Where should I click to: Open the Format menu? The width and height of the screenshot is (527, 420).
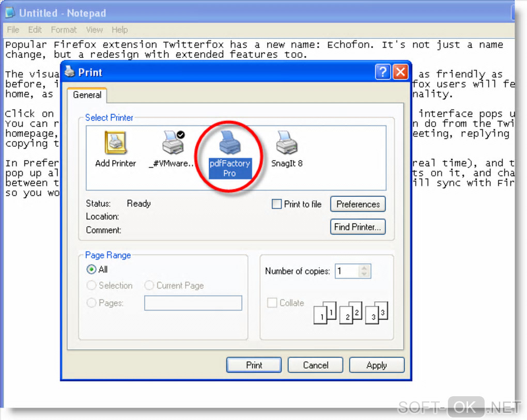[x=64, y=30]
